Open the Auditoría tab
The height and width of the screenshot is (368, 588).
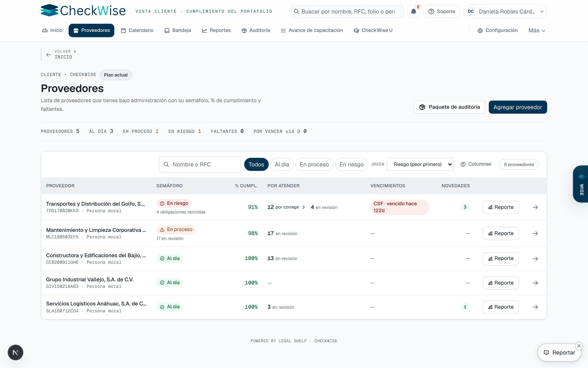(256, 30)
